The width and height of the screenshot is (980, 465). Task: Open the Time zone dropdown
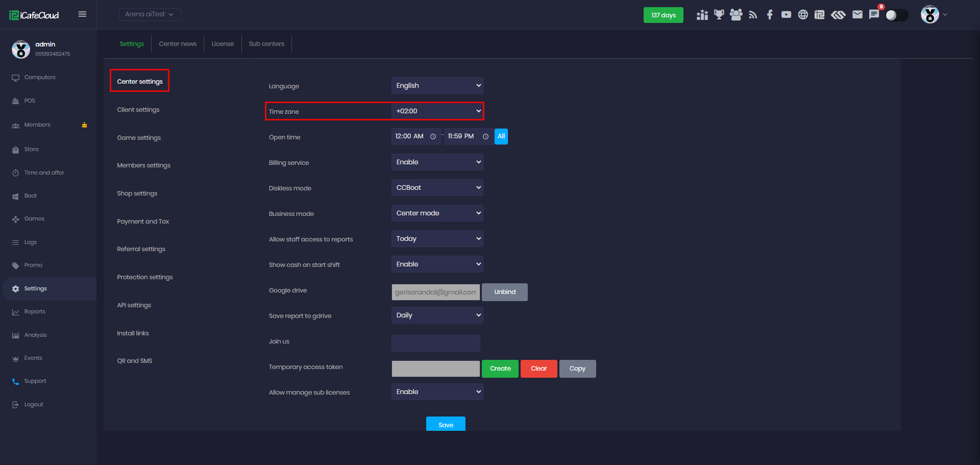click(437, 111)
